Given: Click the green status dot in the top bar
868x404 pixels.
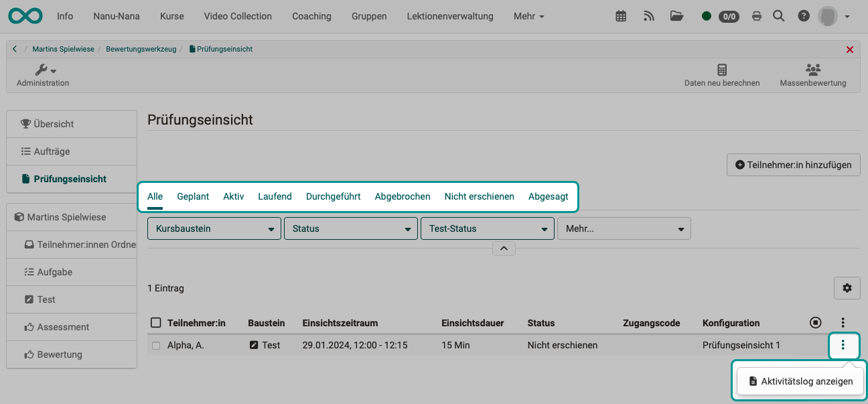Looking at the screenshot, I should 706,15.
